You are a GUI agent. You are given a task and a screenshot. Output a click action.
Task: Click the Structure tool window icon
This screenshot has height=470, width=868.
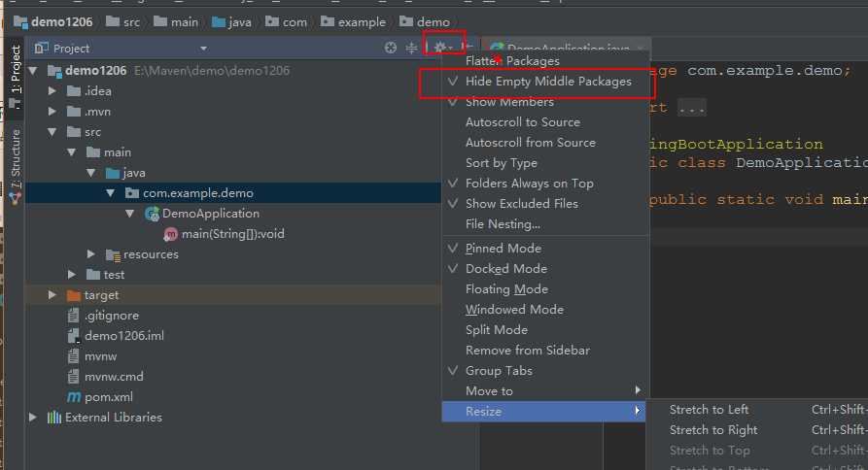tap(15, 198)
